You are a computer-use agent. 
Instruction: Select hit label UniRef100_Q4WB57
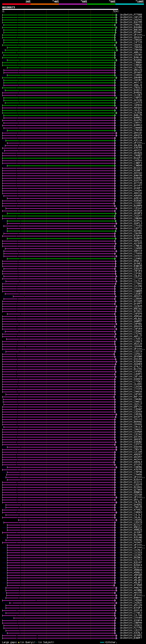(x=131, y=321)
